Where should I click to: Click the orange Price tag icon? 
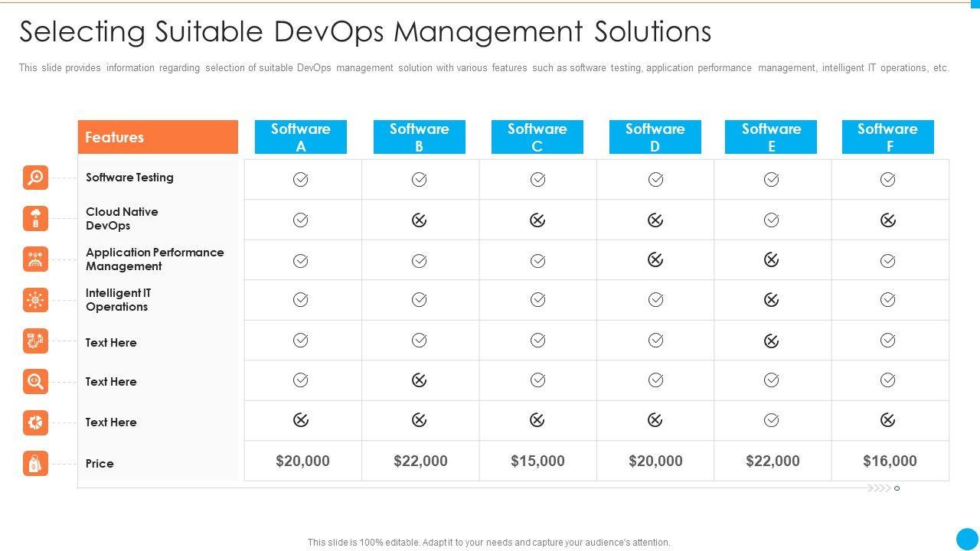pyautogui.click(x=35, y=463)
